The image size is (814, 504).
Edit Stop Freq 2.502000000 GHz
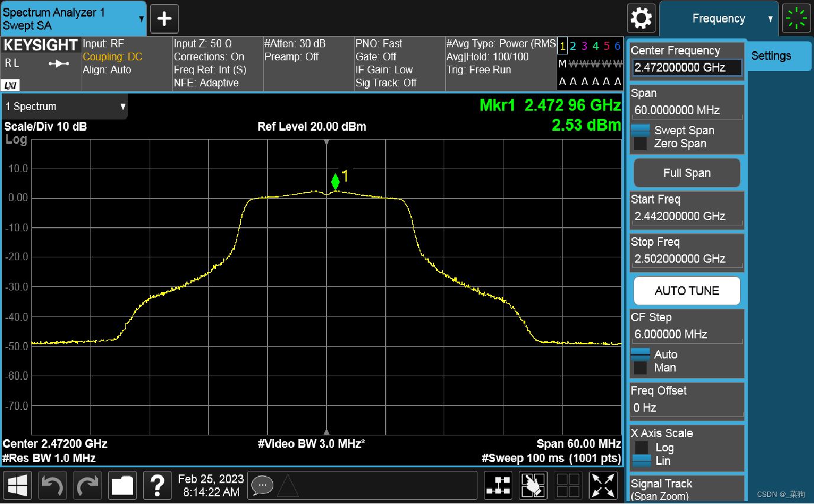point(687,259)
